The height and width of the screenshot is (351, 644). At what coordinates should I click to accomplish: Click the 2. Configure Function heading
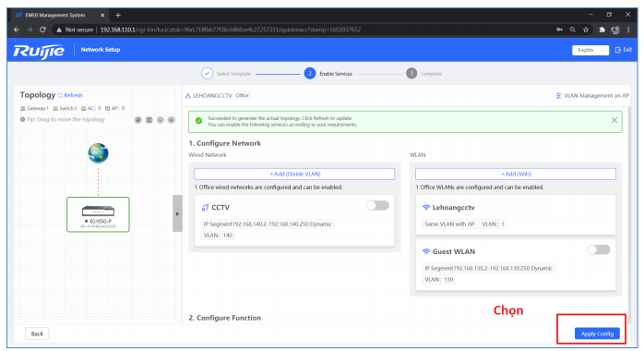click(x=224, y=318)
